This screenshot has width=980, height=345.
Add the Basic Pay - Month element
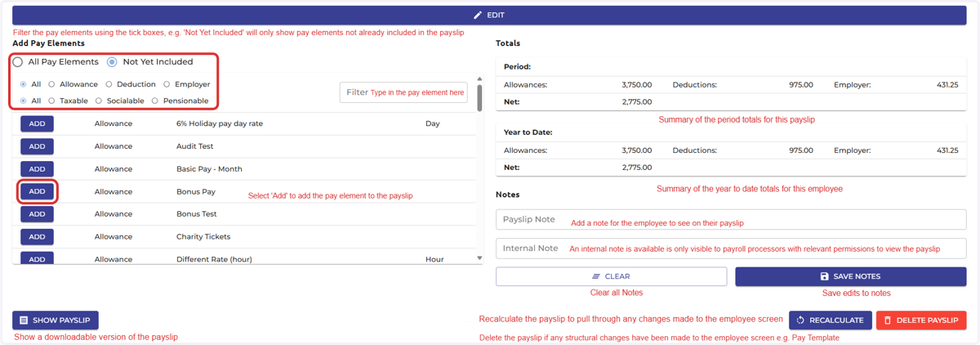tap(37, 168)
